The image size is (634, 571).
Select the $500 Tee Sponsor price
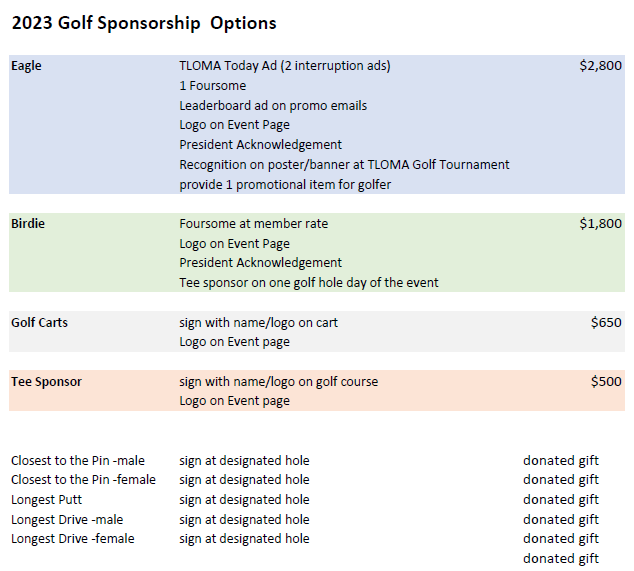tap(605, 382)
